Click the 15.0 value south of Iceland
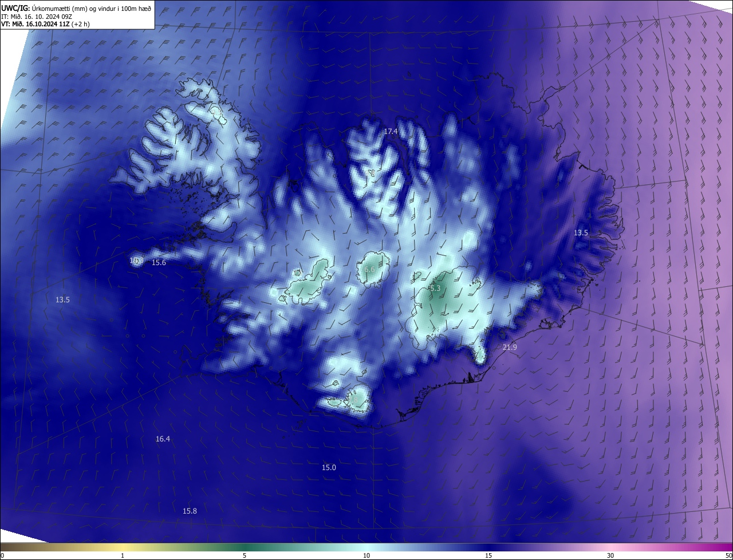 click(x=329, y=468)
